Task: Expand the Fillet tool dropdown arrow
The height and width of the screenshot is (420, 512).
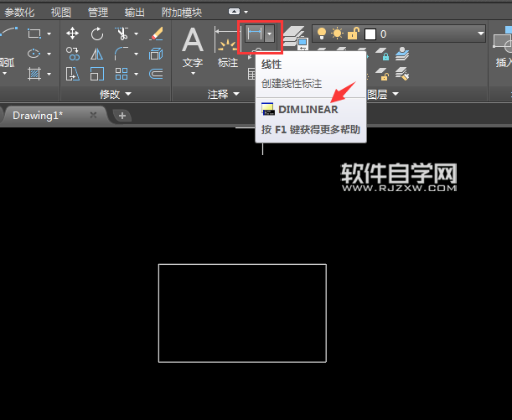Action: [136, 54]
